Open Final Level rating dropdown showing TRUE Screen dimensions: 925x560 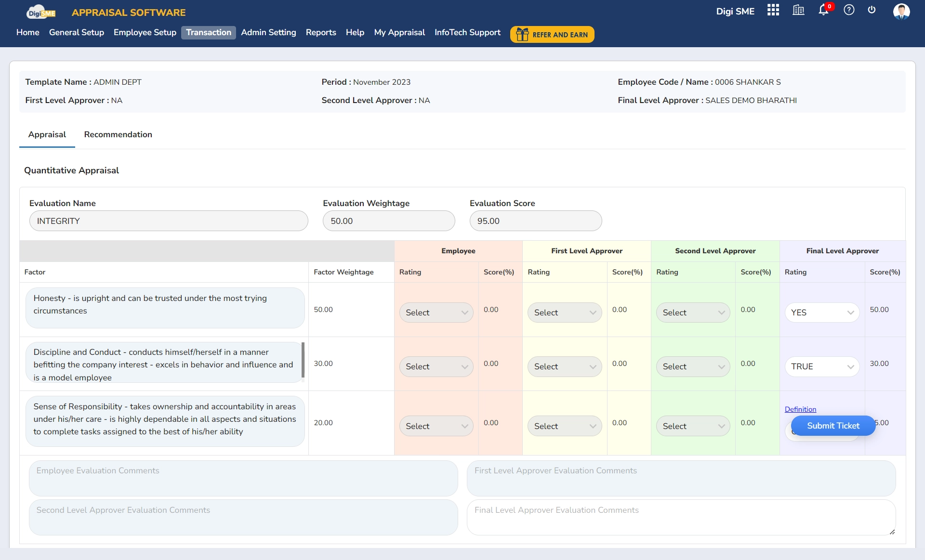click(x=822, y=366)
